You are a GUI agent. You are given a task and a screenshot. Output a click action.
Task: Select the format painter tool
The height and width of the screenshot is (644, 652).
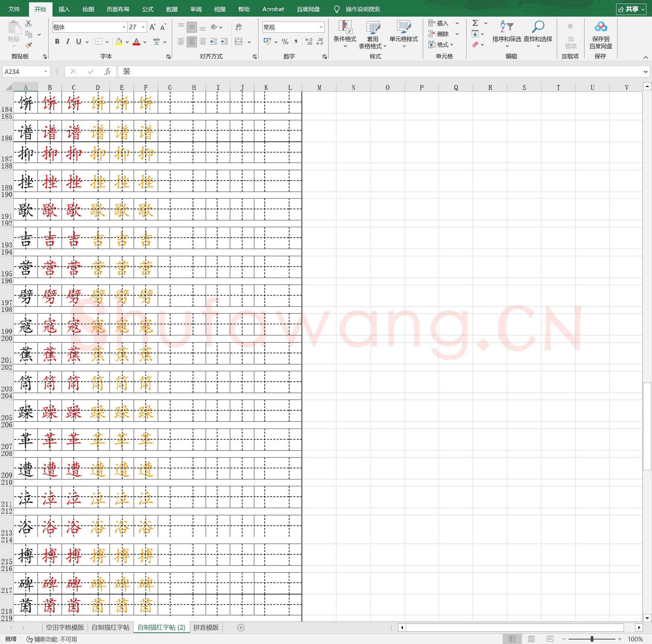pos(29,46)
